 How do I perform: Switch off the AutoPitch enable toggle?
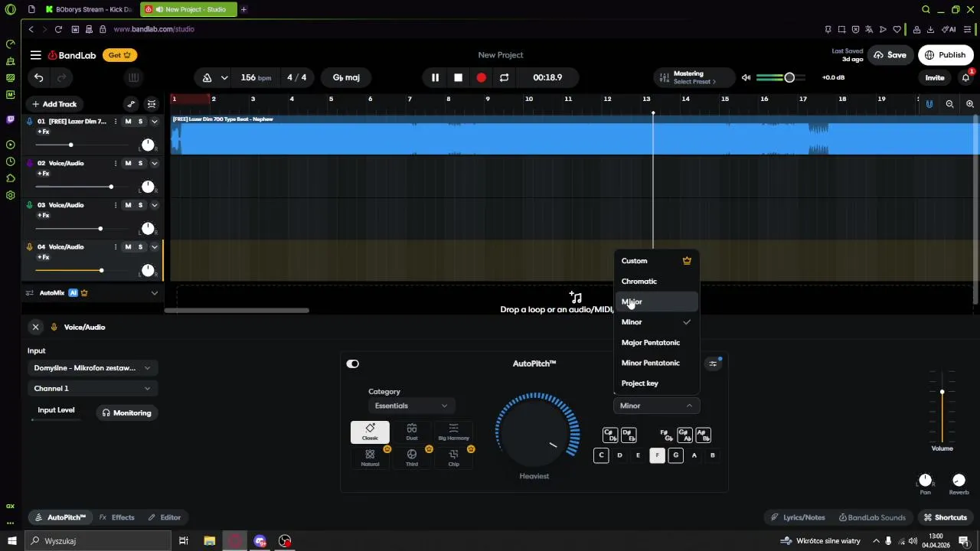pos(353,364)
